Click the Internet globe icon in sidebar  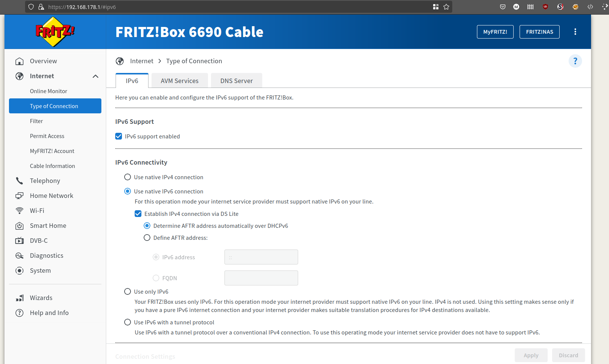tap(19, 76)
